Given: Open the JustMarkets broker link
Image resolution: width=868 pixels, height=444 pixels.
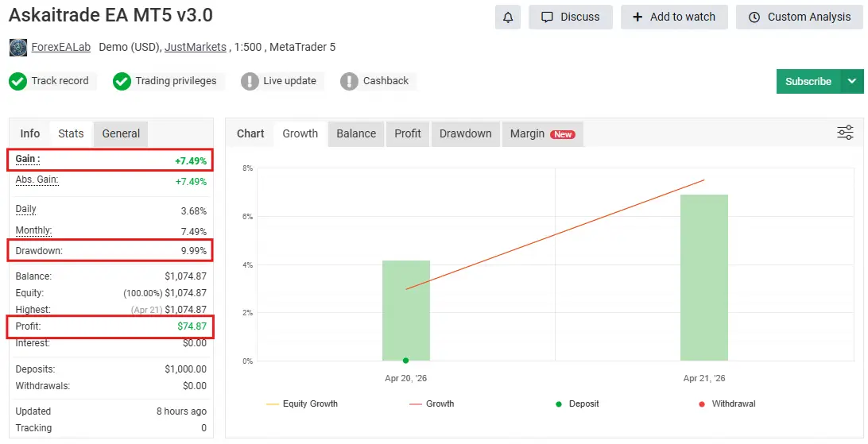Looking at the screenshot, I should click(195, 48).
